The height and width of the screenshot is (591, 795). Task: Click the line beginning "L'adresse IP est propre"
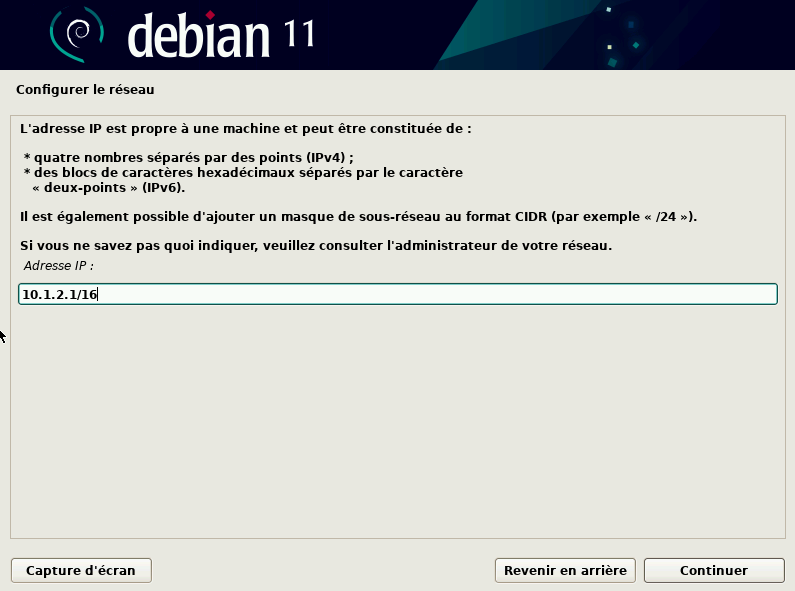246,129
